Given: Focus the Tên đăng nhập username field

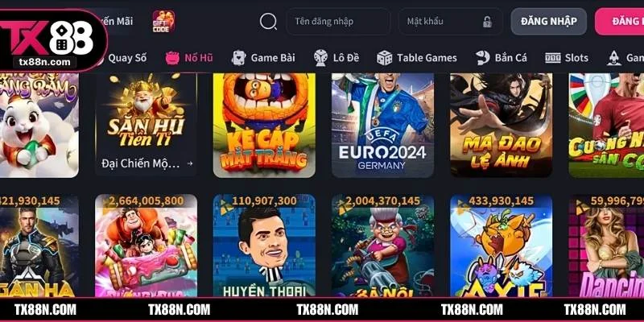Looking at the screenshot, I should coord(338,22).
